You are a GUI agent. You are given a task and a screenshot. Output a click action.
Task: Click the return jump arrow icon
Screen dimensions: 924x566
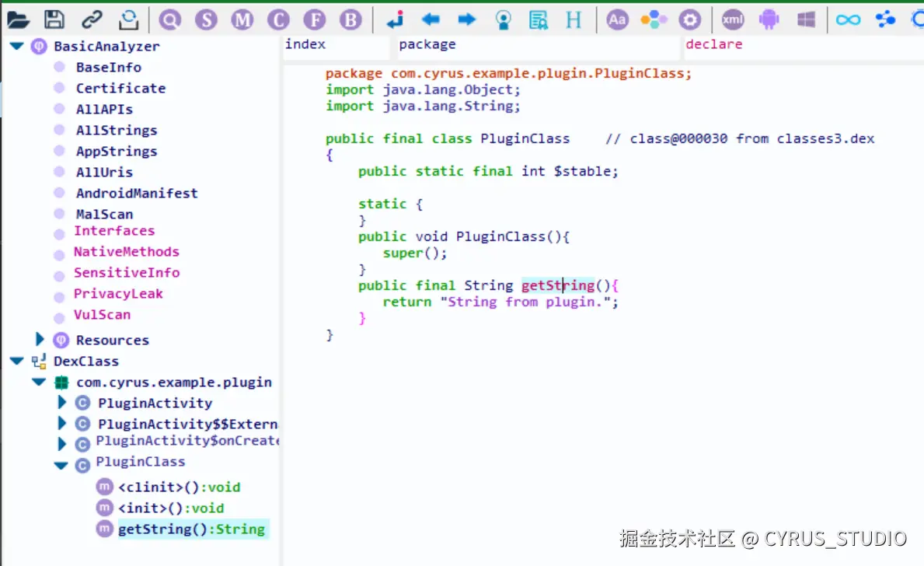[x=396, y=19]
